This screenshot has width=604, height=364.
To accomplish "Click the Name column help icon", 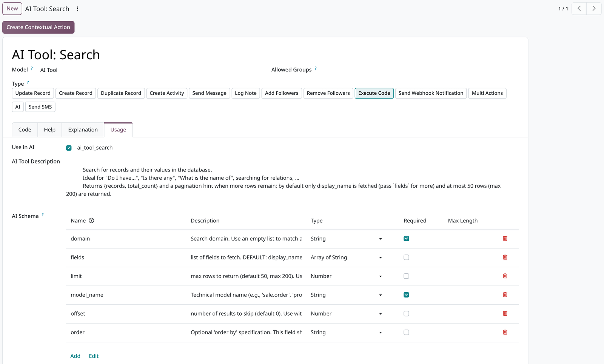I will [91, 221].
